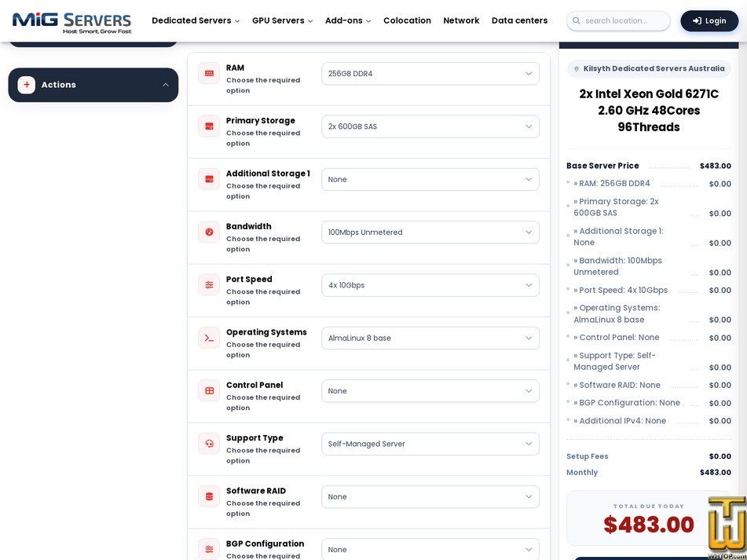The image size is (747, 560).
Task: Click the location pin icon near Kilsyth
Action: coord(577,69)
